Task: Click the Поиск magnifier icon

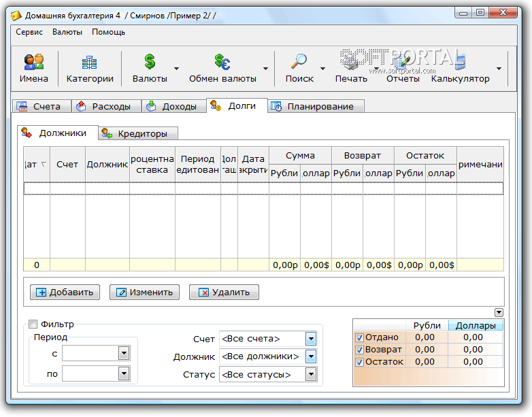Action: pyautogui.click(x=299, y=62)
